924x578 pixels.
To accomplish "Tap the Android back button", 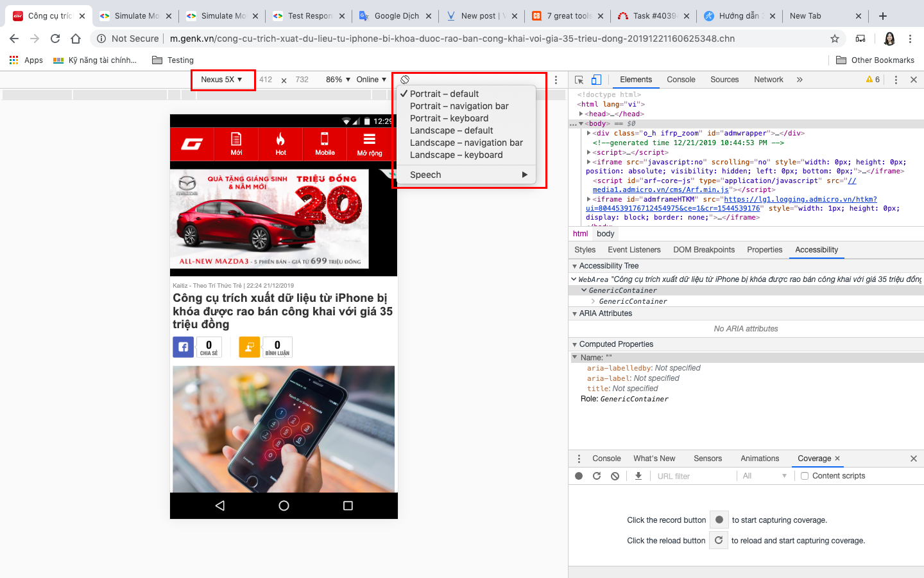I will pos(220,505).
